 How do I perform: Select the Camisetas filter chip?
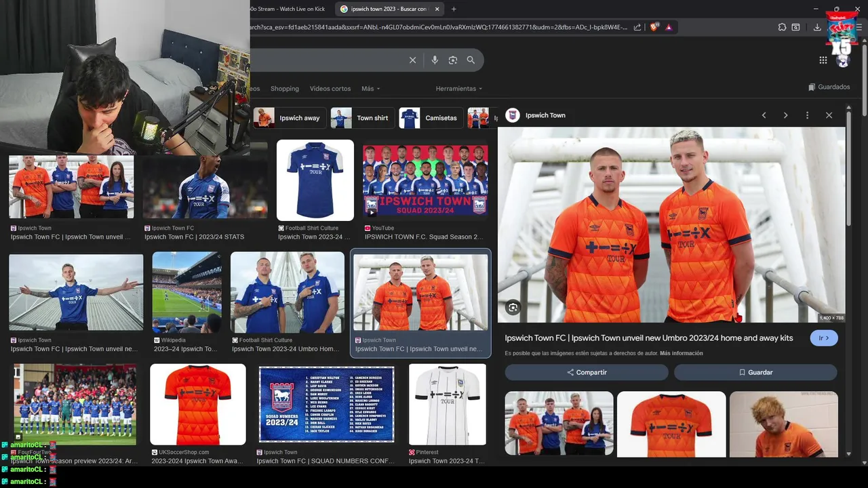pyautogui.click(x=431, y=118)
